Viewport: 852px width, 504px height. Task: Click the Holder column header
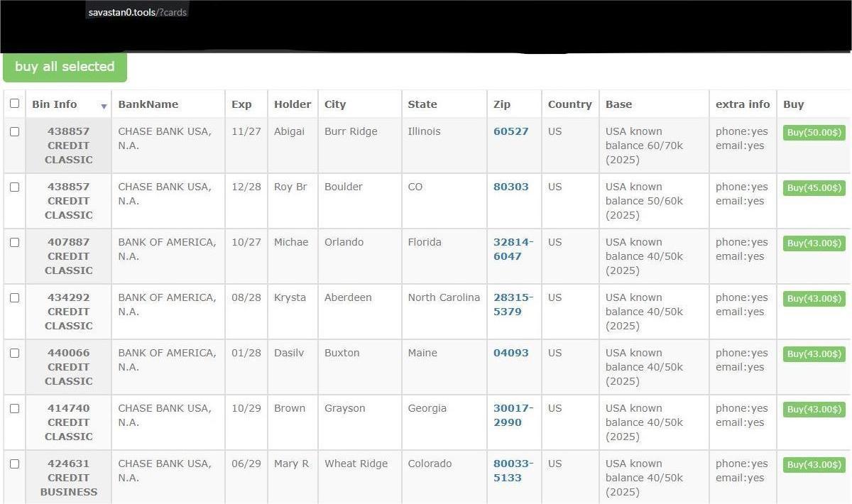coord(293,104)
